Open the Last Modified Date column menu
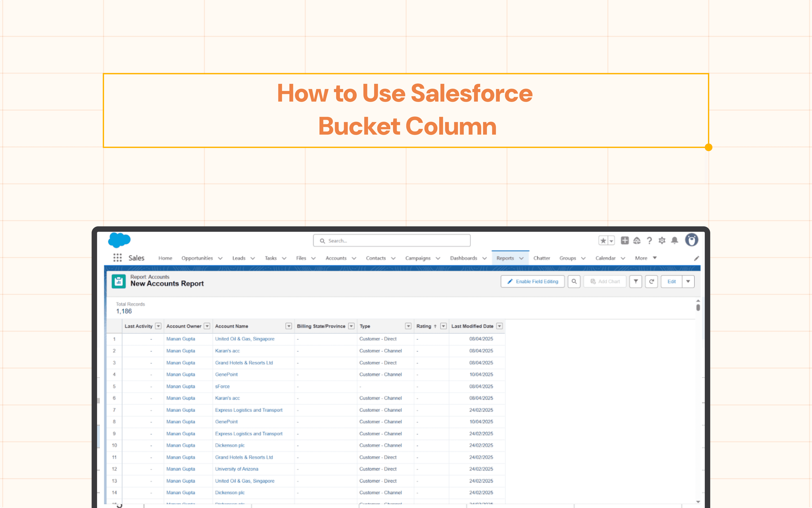This screenshot has height=508, width=812. point(499,326)
